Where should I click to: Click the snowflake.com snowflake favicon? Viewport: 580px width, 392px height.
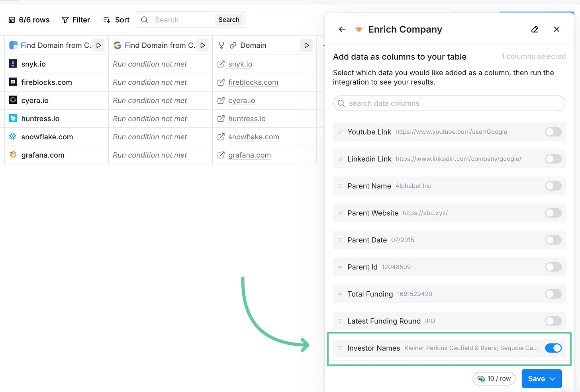point(13,137)
